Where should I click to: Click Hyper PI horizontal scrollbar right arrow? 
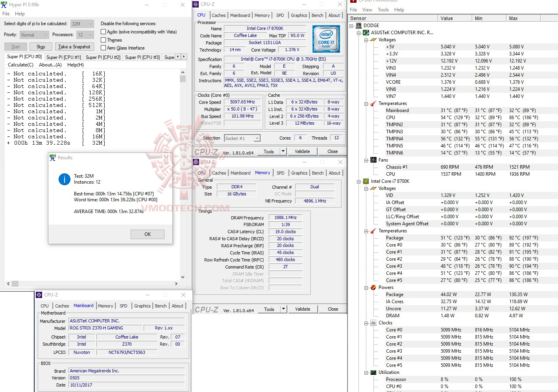[176, 283]
